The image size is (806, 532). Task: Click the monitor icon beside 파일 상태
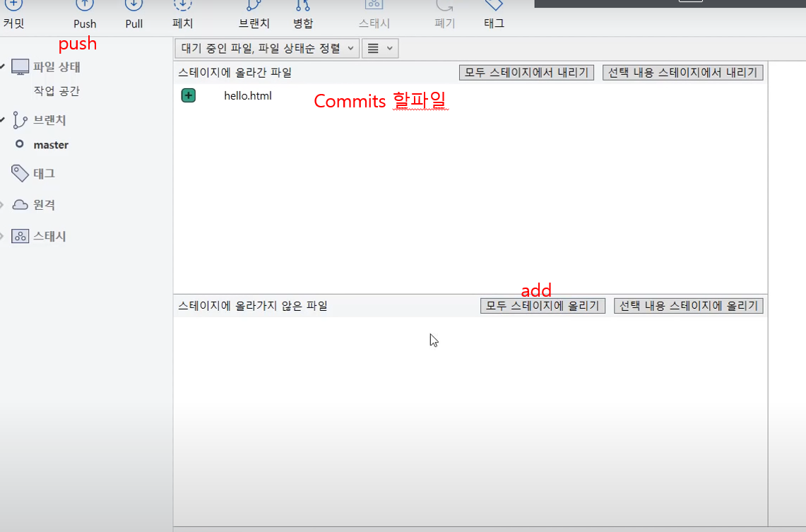click(20, 67)
